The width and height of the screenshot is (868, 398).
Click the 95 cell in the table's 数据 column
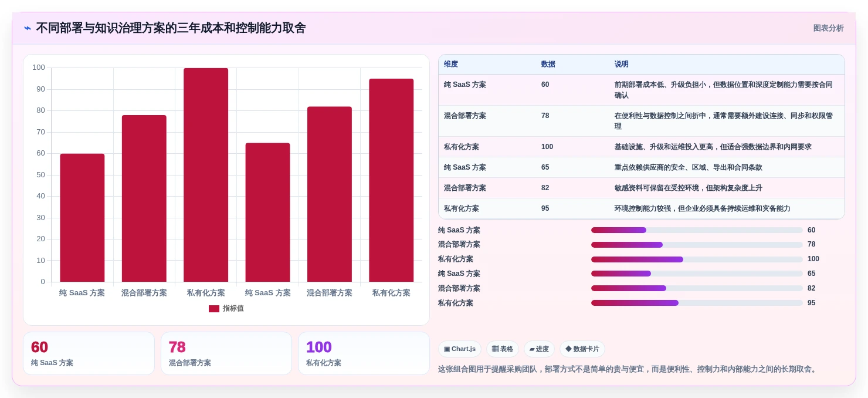pyautogui.click(x=545, y=208)
